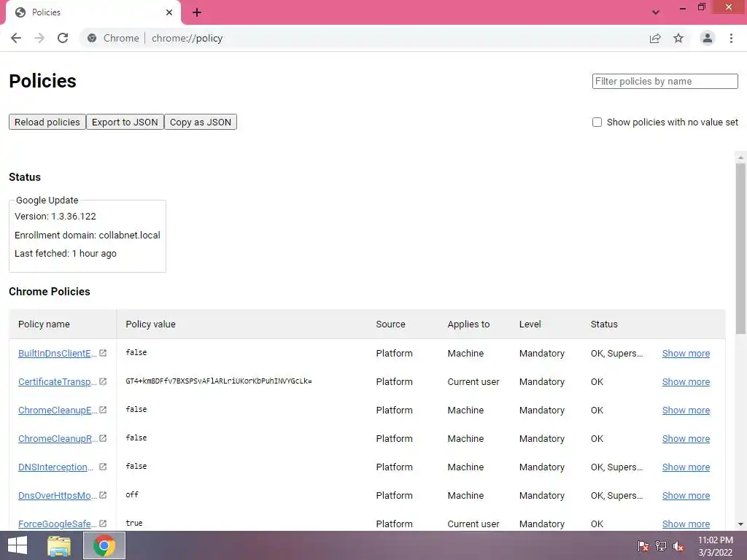Click the Chrome site info icon

coord(92,38)
